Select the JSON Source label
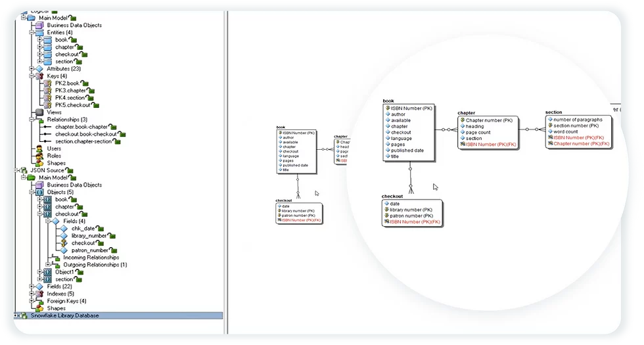Viewport: 644px width, 345px height. click(x=47, y=170)
